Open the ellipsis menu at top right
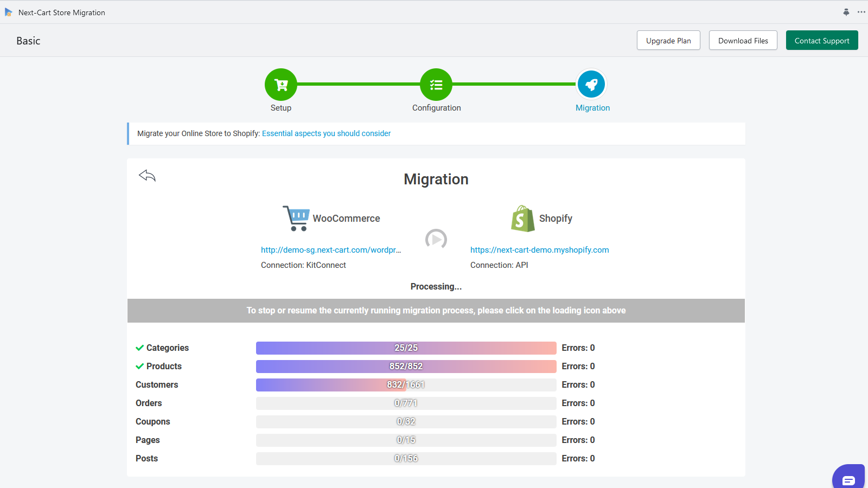The image size is (868, 488). tap(861, 12)
